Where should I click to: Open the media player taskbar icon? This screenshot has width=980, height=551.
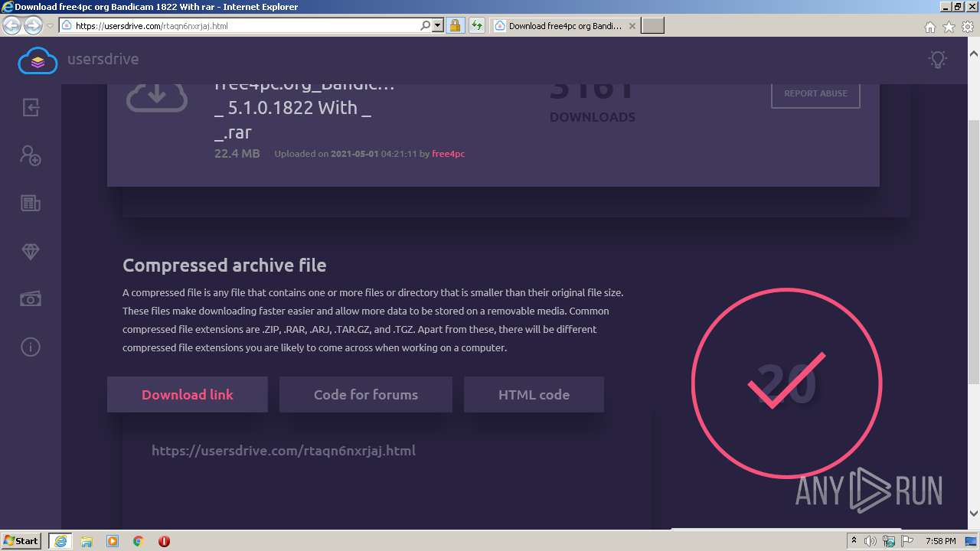point(113,541)
